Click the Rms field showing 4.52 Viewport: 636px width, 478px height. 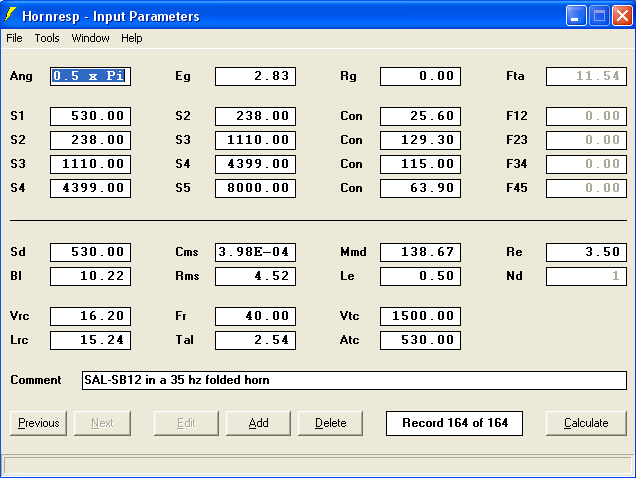click(256, 276)
